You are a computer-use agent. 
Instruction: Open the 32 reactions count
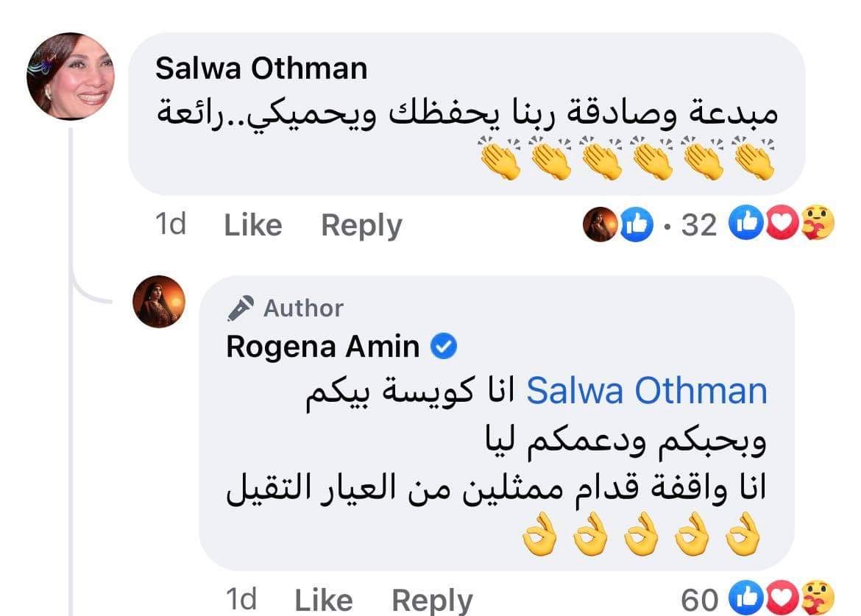pyautogui.click(x=698, y=225)
